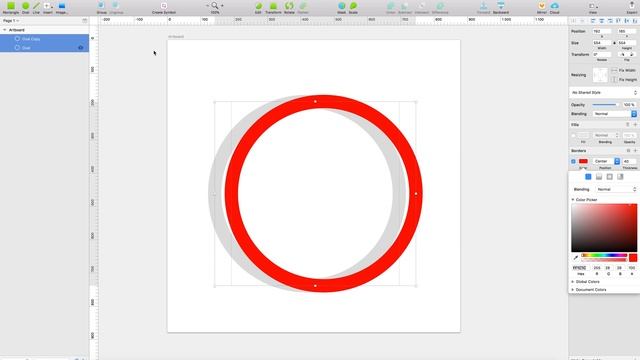Open the Insert menu in the toolbar
Viewport: 640px width, 360px height.
point(48,6)
